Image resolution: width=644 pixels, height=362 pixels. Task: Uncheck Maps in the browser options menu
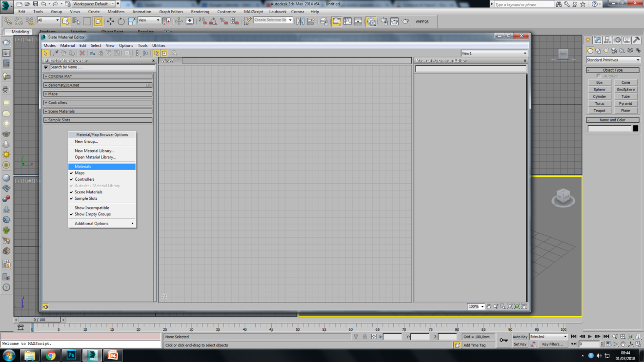click(101, 173)
